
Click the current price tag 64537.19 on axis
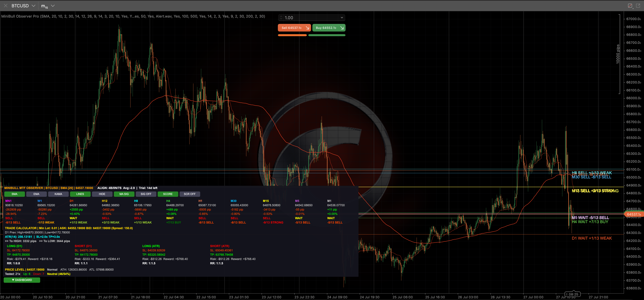click(634, 214)
